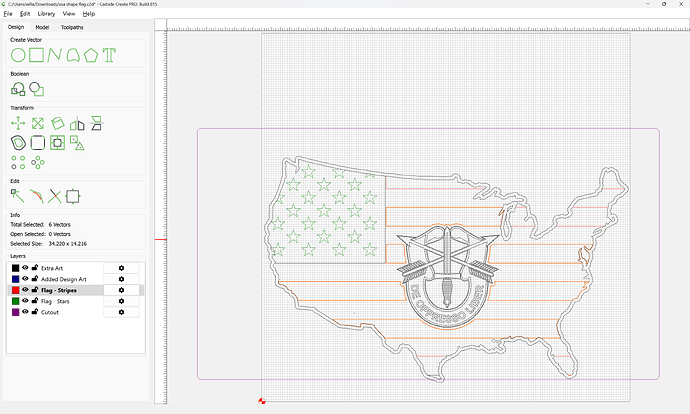Open the Align Vectors tool
The height and width of the screenshot is (414, 690).
(57, 143)
